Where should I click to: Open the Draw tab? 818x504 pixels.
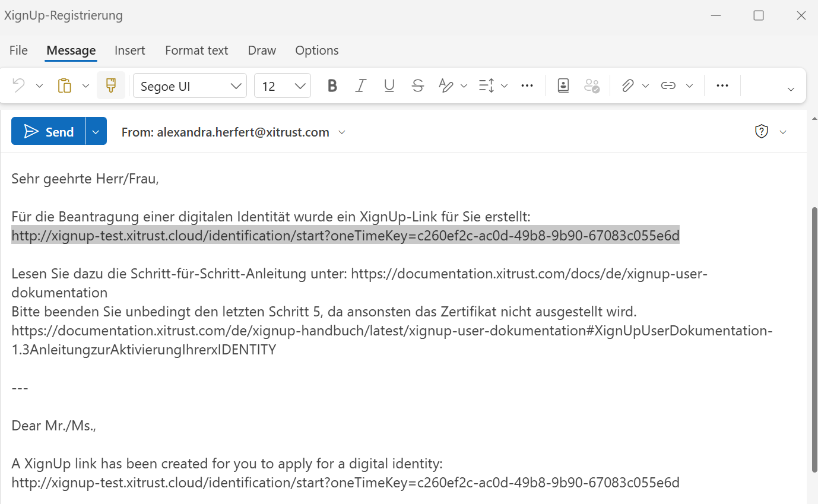[262, 50]
